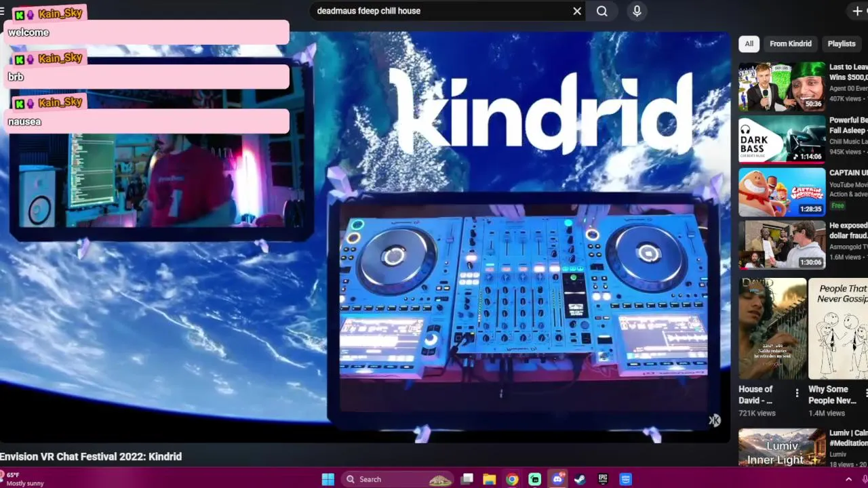Open Epic Games Launcher from the taskbar
This screenshot has height=488, width=868.
[x=603, y=479]
